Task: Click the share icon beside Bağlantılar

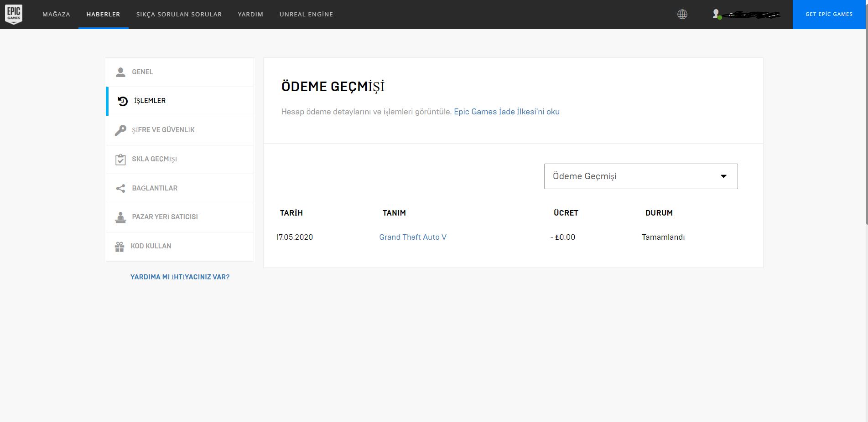Action: point(120,188)
